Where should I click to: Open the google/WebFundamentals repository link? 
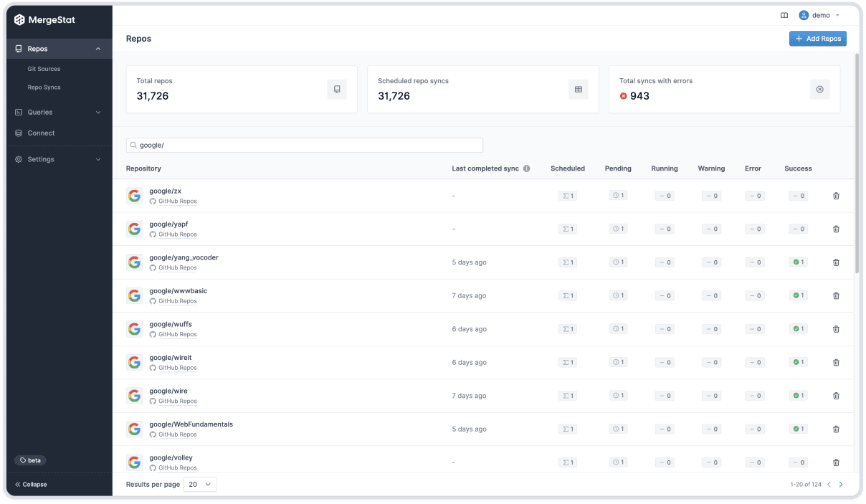click(x=191, y=424)
